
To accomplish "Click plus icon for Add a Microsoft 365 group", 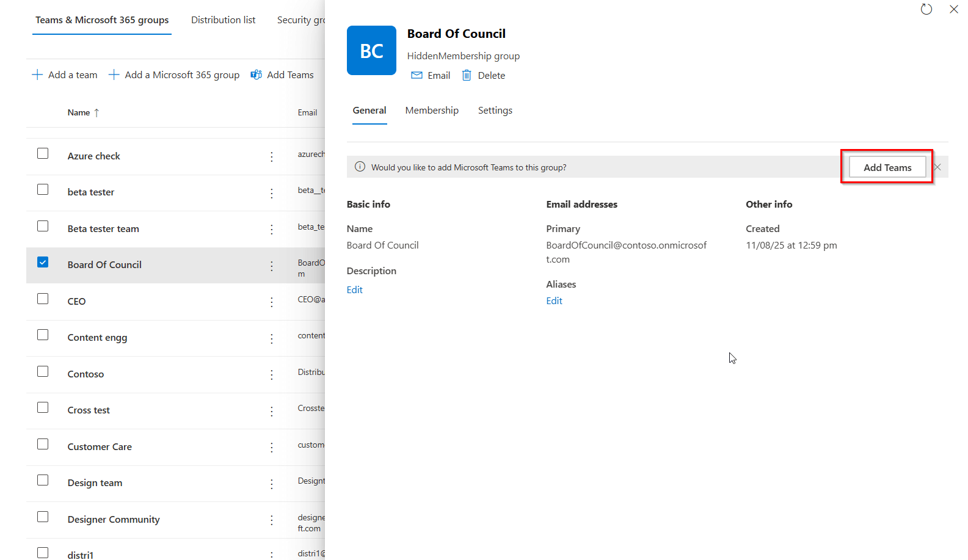I will (114, 75).
